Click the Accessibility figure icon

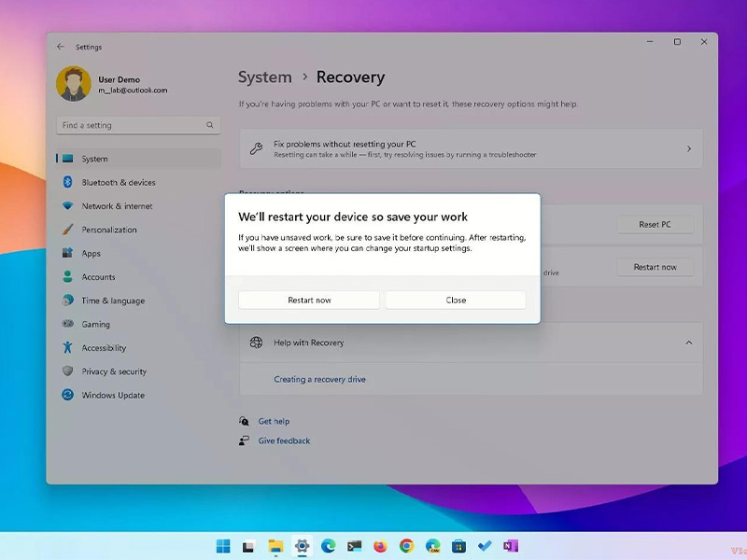67,347
